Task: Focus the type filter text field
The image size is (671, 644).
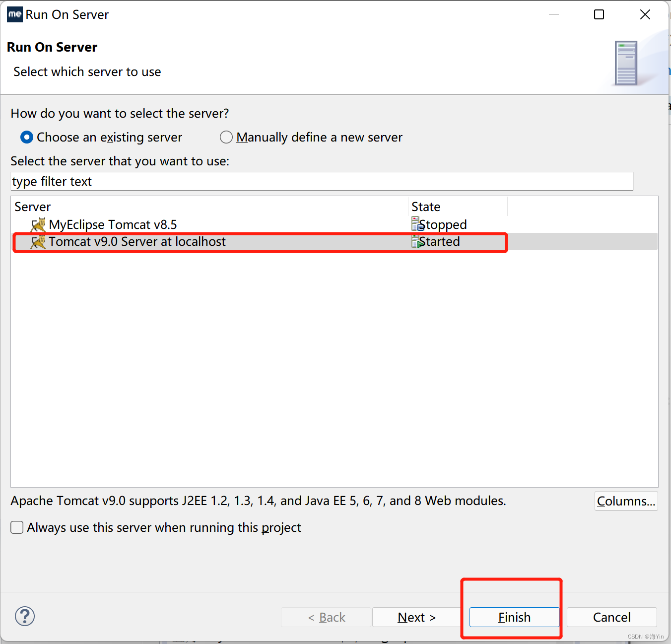Action: point(322,181)
